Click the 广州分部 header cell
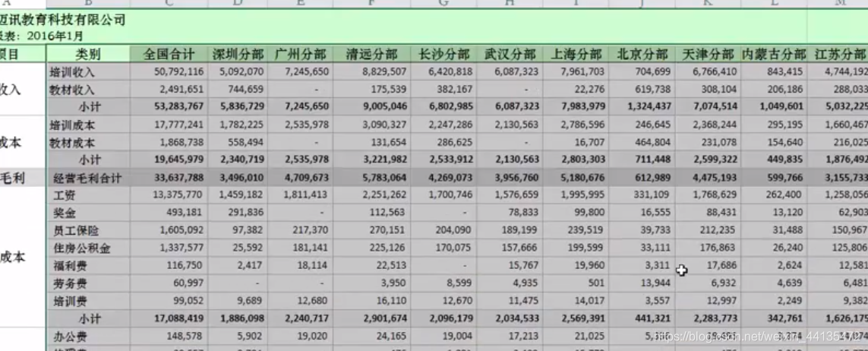Image resolution: width=868 pixels, height=351 pixels. tap(300, 54)
